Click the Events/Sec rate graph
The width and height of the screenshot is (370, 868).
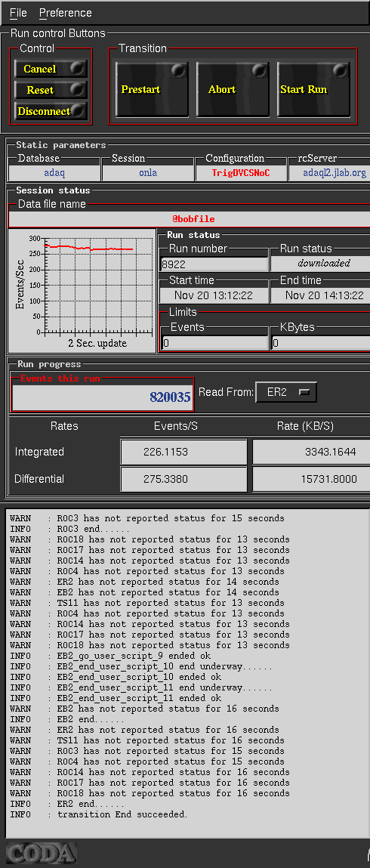coord(82,290)
